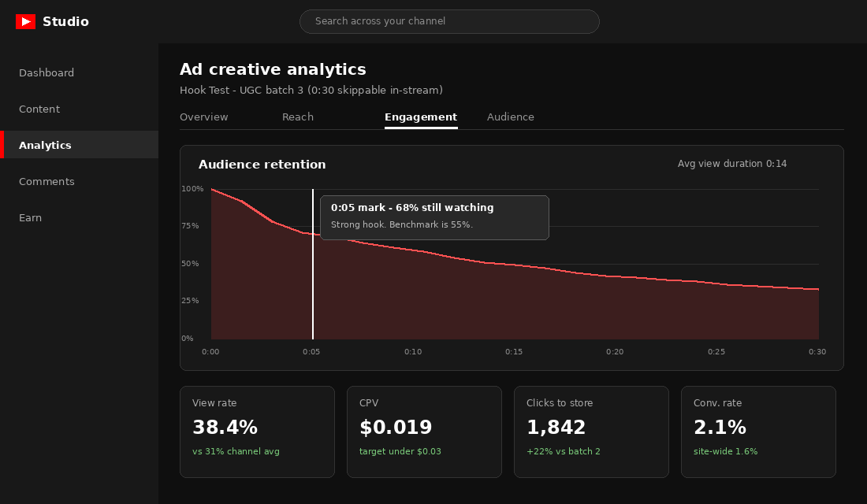Switch to the Reach tab
This screenshot has height=504, width=867.
pyautogui.click(x=298, y=117)
